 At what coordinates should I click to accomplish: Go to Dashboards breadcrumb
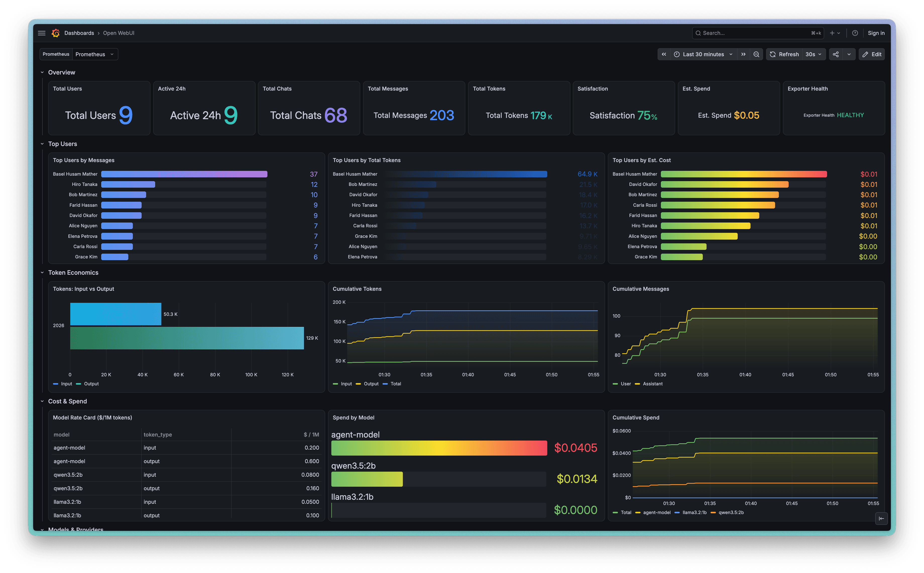point(79,33)
